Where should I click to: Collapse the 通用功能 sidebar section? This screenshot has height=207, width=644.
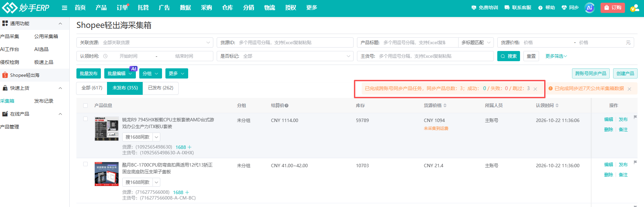coord(60,23)
